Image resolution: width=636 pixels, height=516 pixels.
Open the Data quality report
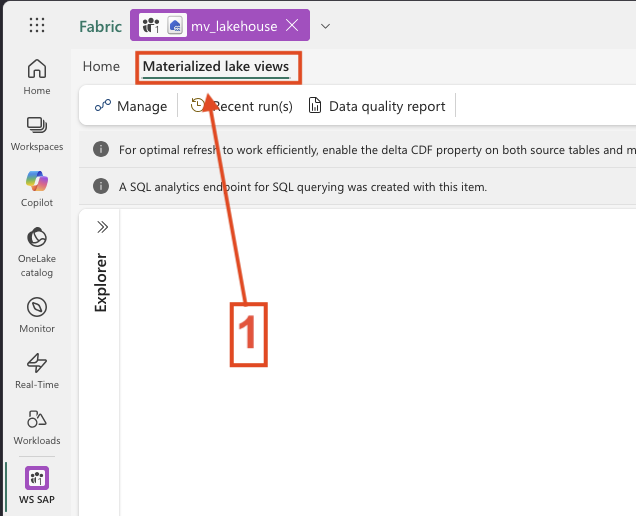point(377,106)
